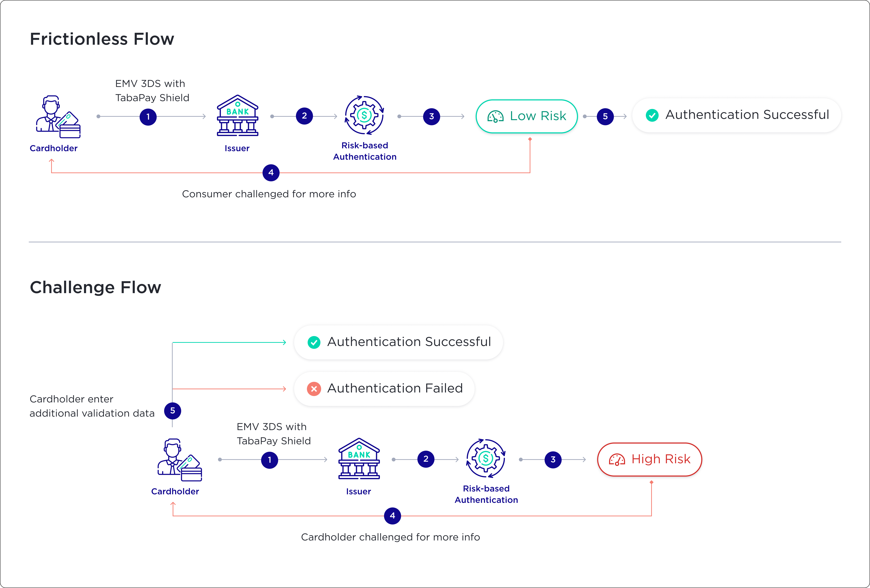870x588 pixels.
Task: Click the Issuer bank icon in Frictionless Flow
Action: [x=237, y=115]
